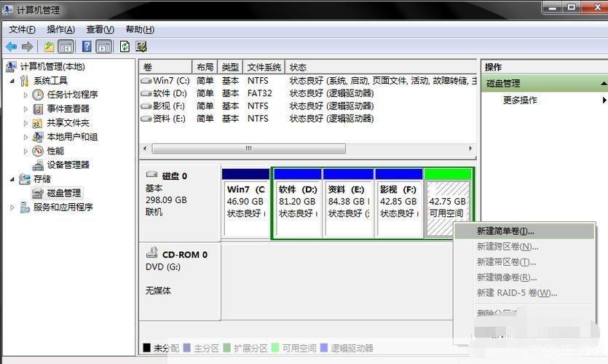The image size is (608, 364).
Task: Expand the 共享文件夹 tree node
Action: click(x=25, y=123)
